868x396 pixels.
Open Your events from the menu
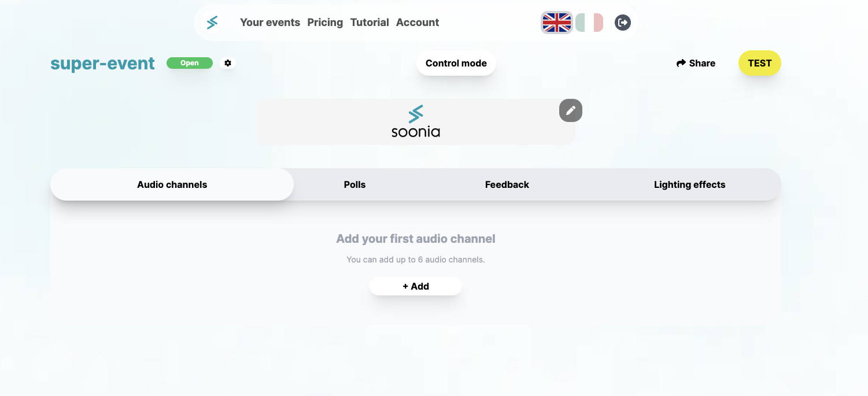[270, 22]
